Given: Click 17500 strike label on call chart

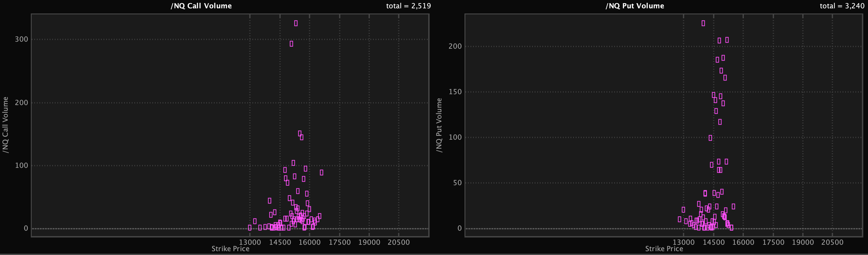Looking at the screenshot, I should 340,242.
